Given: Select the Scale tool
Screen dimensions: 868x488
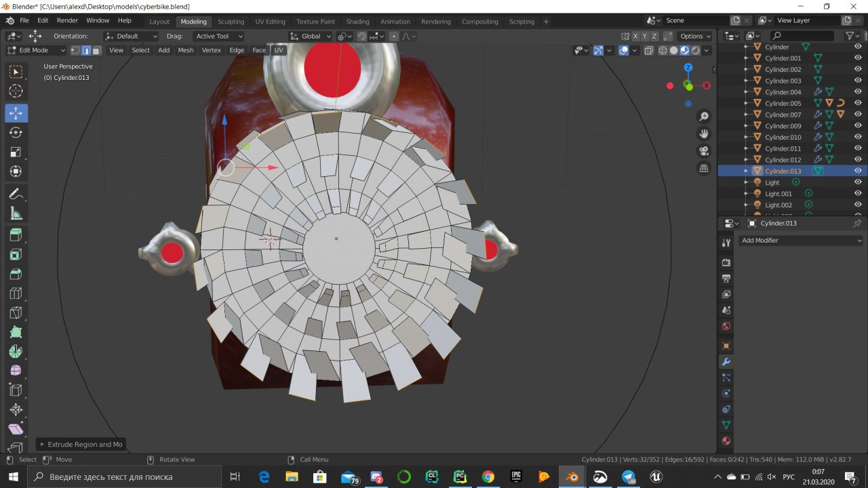Looking at the screenshot, I should point(16,152).
